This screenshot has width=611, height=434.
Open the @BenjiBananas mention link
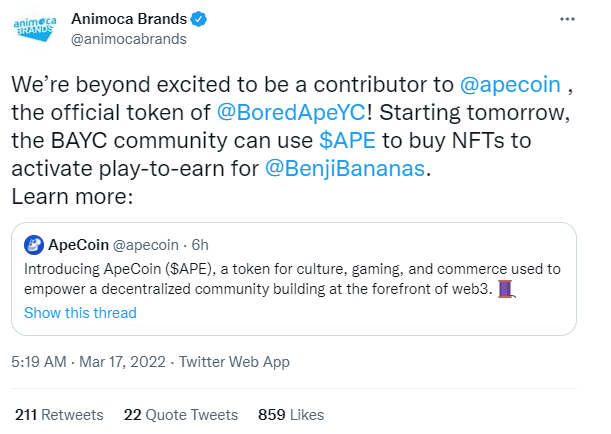click(x=345, y=169)
